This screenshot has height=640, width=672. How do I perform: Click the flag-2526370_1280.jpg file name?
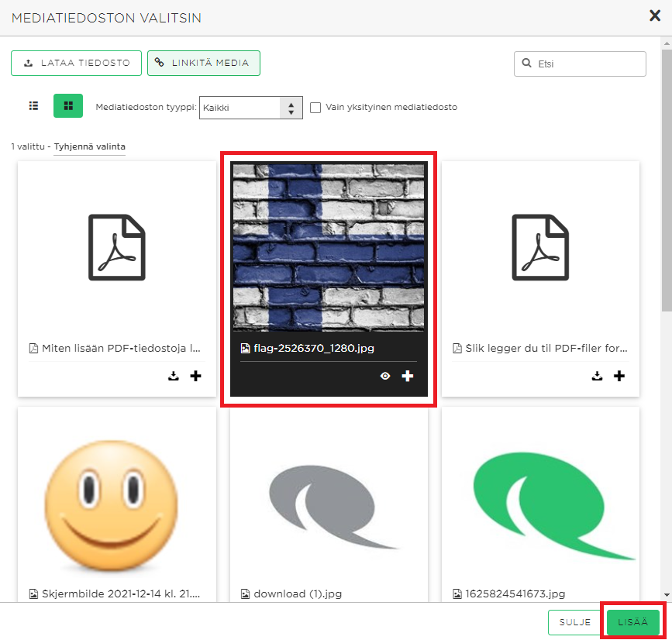(x=314, y=348)
